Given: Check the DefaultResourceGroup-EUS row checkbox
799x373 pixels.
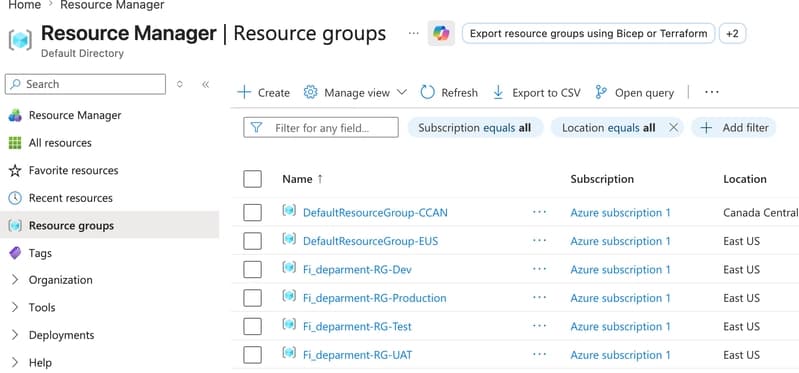Looking at the screenshot, I should tap(252, 241).
